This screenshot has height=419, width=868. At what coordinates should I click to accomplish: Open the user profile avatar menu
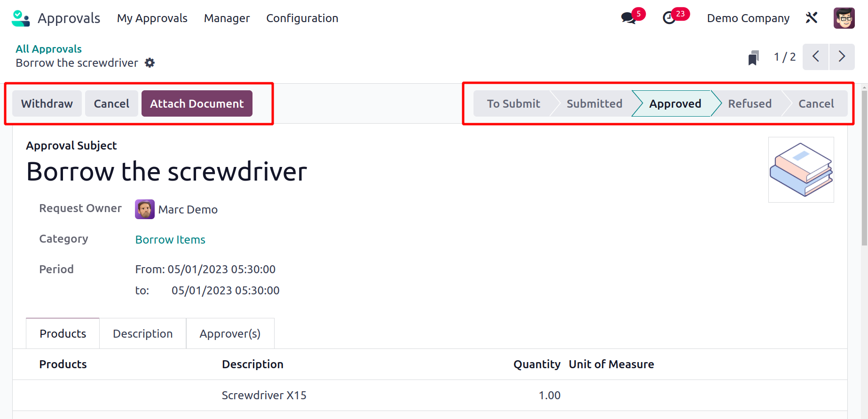coord(844,18)
